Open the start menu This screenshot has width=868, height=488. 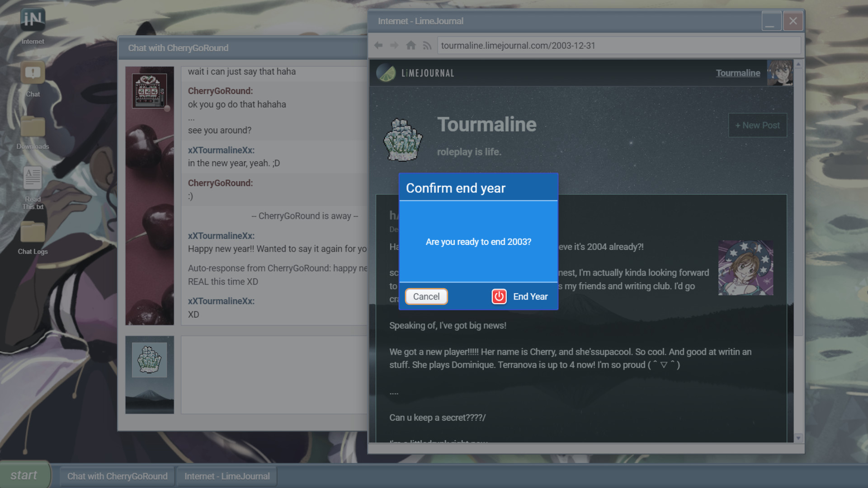click(25, 475)
